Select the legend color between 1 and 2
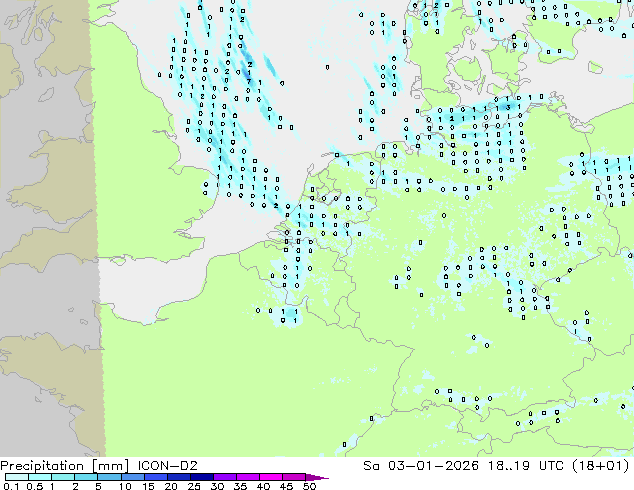Image resolution: width=634 pixels, height=490 pixels. (x=63, y=477)
